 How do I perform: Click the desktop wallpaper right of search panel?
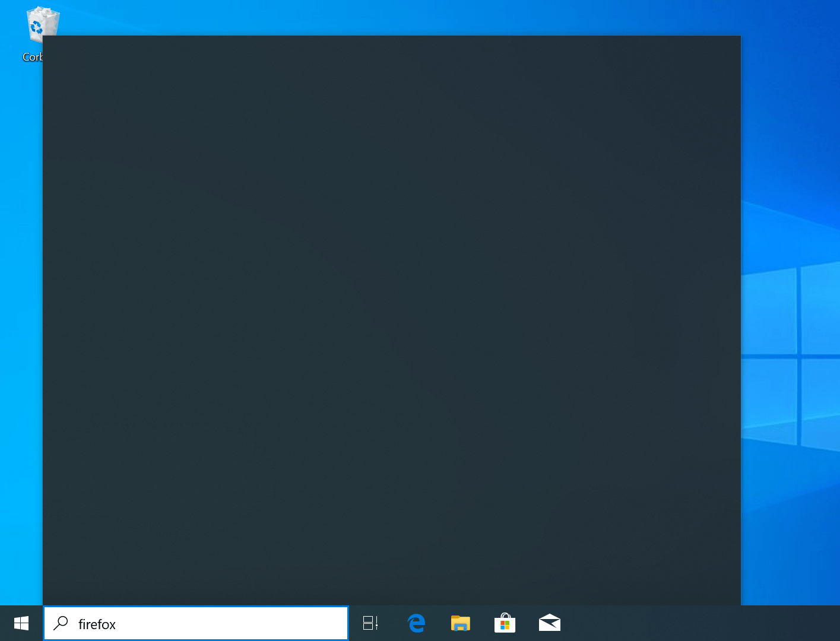[x=790, y=148]
